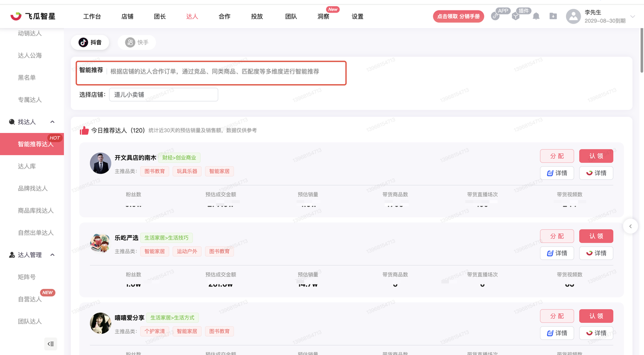Select the 达人 menu

[192, 17]
